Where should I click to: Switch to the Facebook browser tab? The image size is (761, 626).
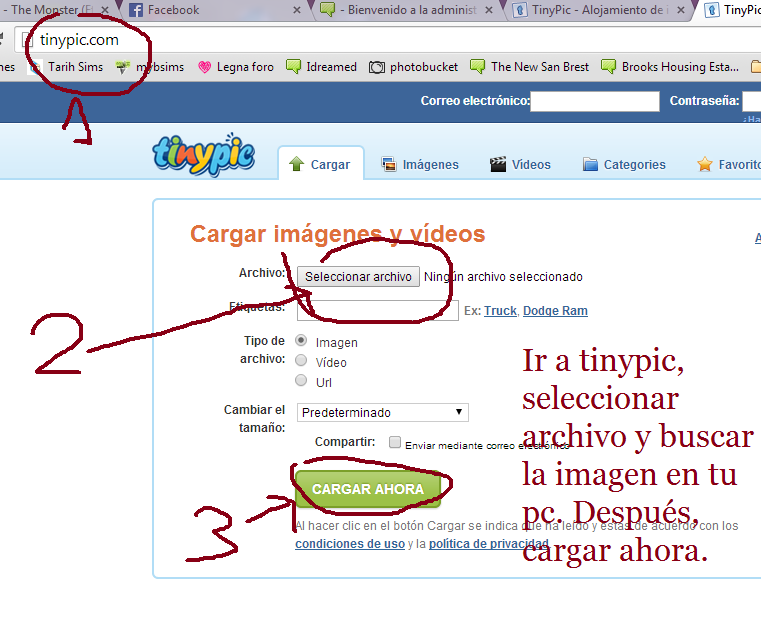(x=213, y=10)
